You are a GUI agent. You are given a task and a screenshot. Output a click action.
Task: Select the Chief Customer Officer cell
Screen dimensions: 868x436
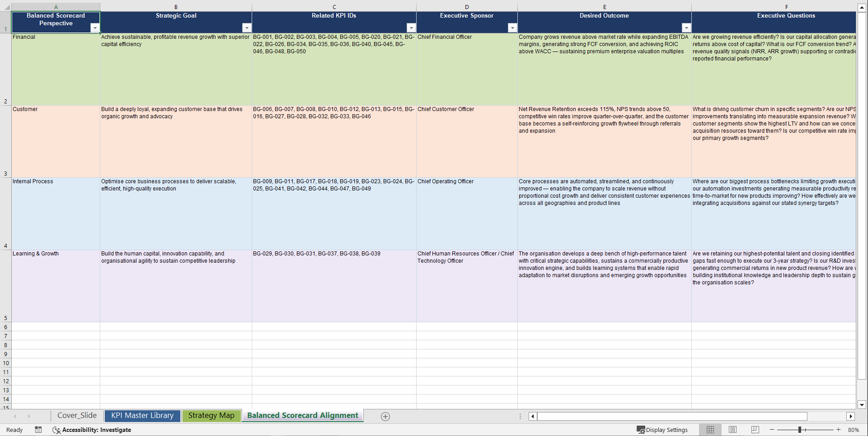(467, 142)
